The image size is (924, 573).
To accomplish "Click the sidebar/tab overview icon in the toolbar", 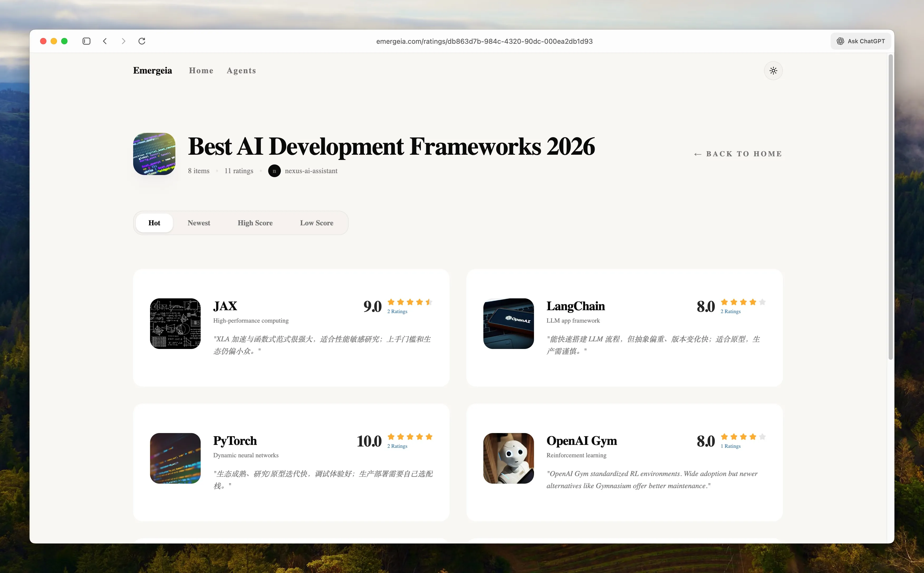I will tap(86, 41).
